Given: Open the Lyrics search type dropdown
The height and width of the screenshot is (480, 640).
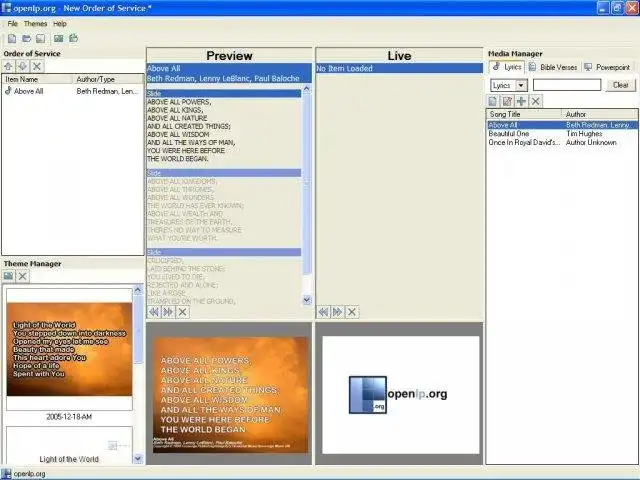Looking at the screenshot, I should coord(521,85).
